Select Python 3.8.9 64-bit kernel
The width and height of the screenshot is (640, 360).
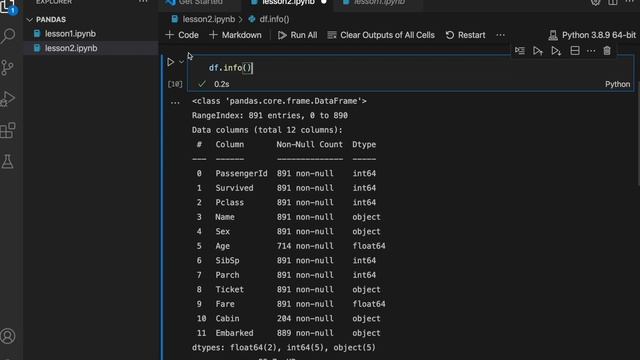click(592, 35)
